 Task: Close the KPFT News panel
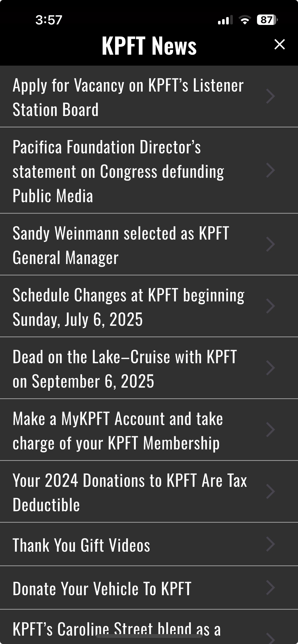tap(279, 45)
